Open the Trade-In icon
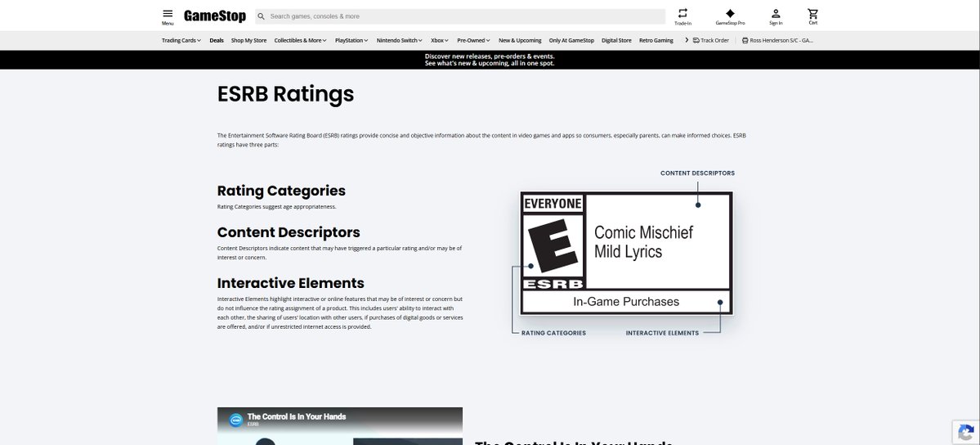980x445 pixels. pos(682,13)
